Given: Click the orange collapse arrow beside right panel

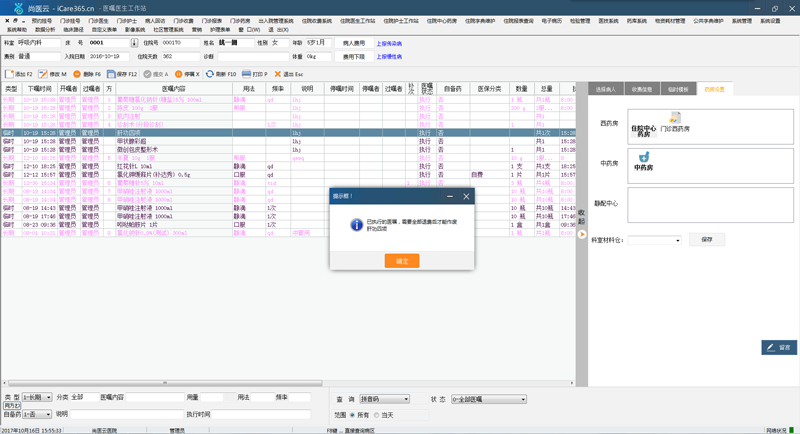Looking at the screenshot, I should [x=582, y=234].
